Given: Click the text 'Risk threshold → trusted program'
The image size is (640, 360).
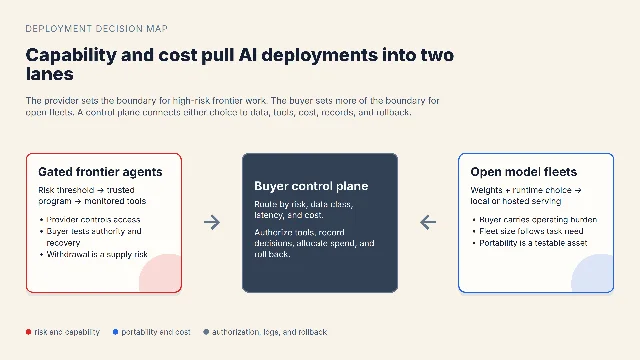Looking at the screenshot, I should click(x=92, y=196).
